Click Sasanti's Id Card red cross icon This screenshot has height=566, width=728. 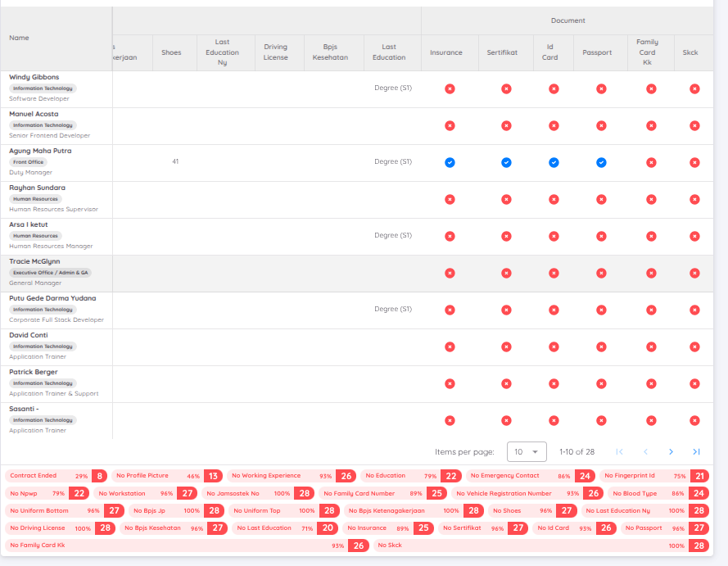554,420
